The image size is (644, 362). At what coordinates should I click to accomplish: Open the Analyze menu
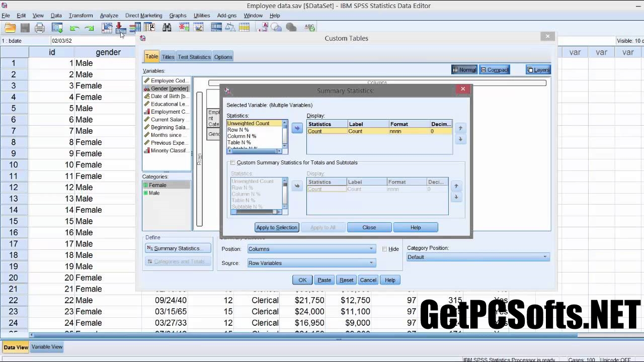(109, 16)
